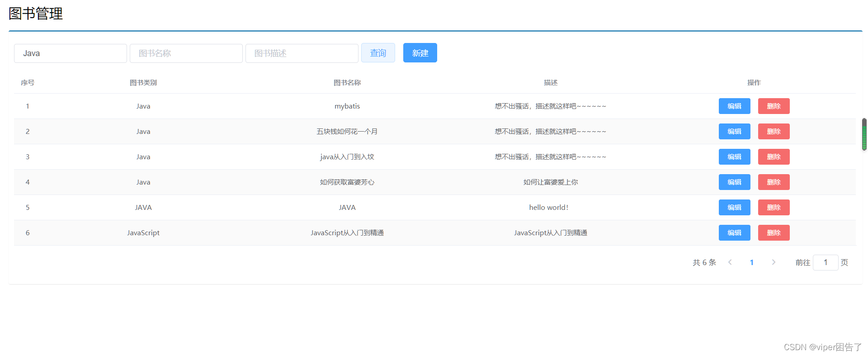Focus the 图书名称 search field
Screen dimensions: 868x356
(x=186, y=53)
